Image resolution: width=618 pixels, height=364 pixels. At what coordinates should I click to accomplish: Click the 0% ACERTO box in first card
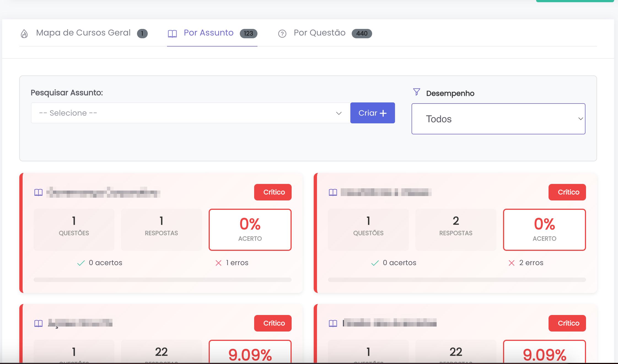pos(250,230)
